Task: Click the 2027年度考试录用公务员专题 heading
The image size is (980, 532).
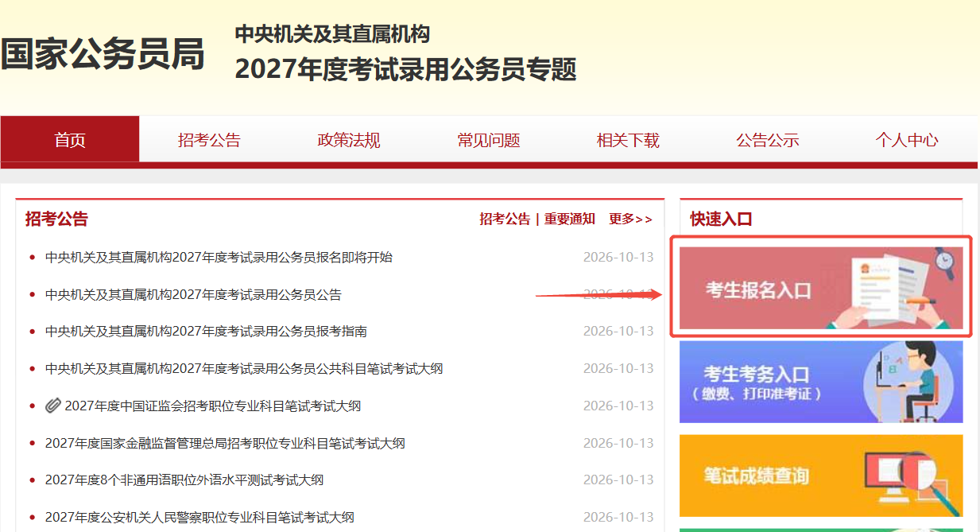Action: (x=405, y=69)
